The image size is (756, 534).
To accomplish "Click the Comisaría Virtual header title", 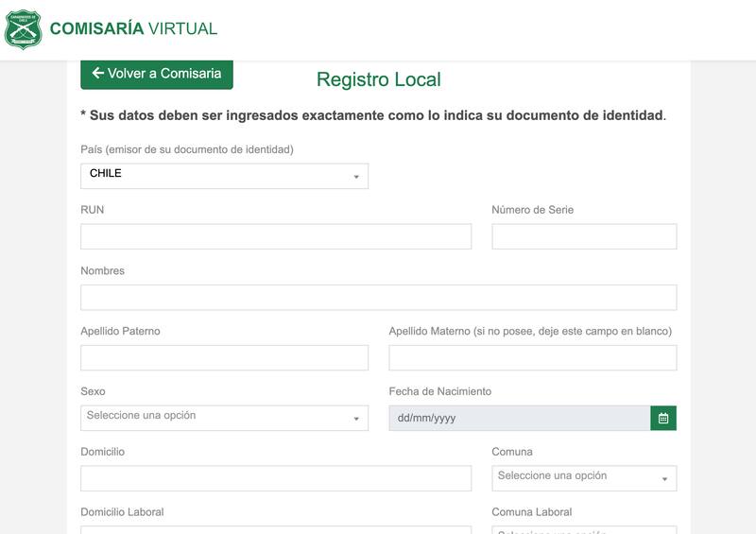I will coord(133,28).
